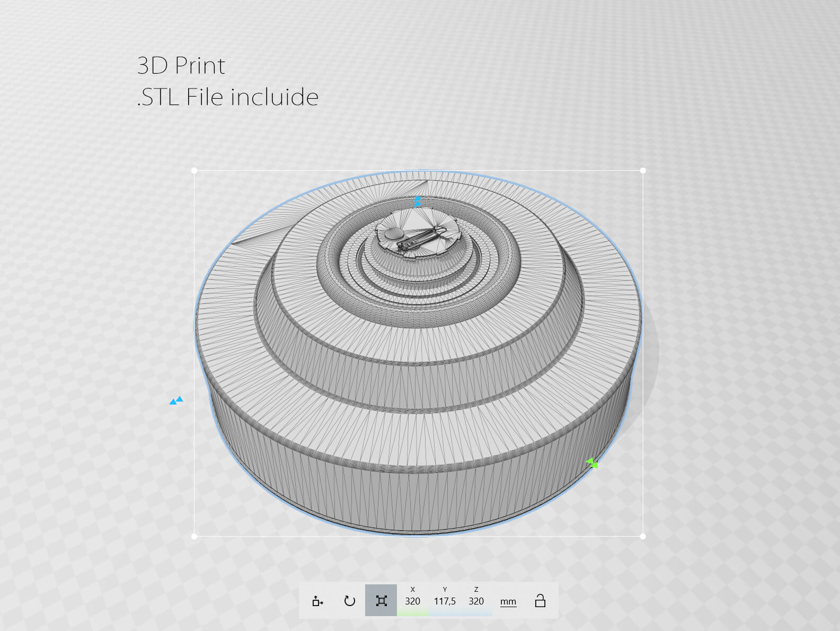840x631 pixels.
Task: Click the X dimension field showing 320
Action: (412, 601)
